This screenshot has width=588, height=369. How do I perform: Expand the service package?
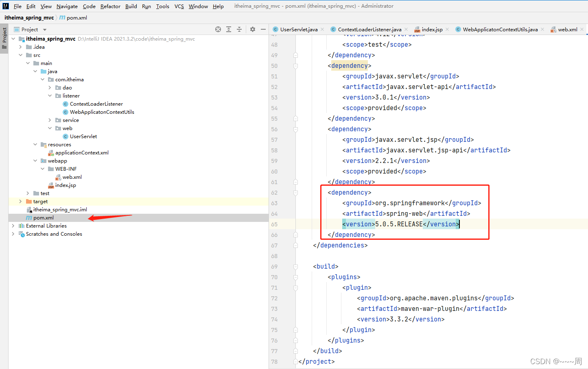coord(50,120)
